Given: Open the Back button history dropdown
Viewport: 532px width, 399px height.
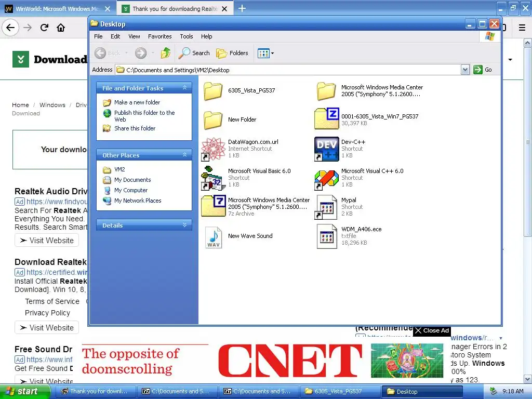Looking at the screenshot, I should coord(126,53).
